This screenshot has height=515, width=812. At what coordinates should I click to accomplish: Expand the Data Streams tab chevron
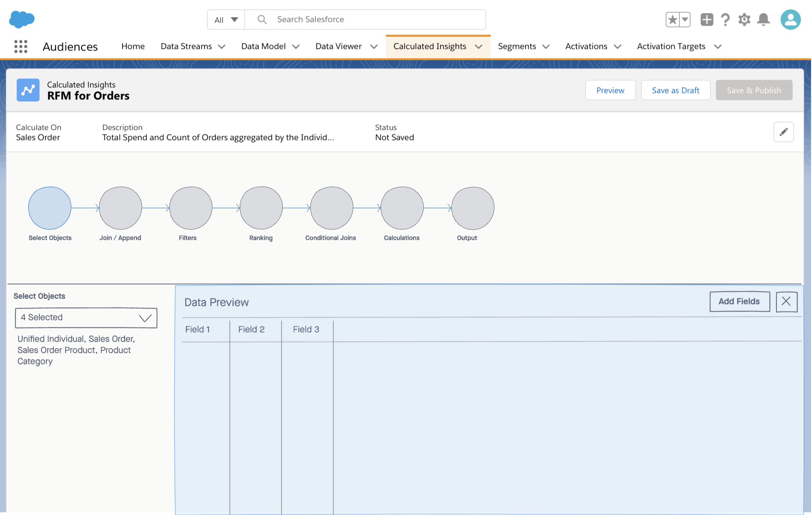(x=222, y=47)
